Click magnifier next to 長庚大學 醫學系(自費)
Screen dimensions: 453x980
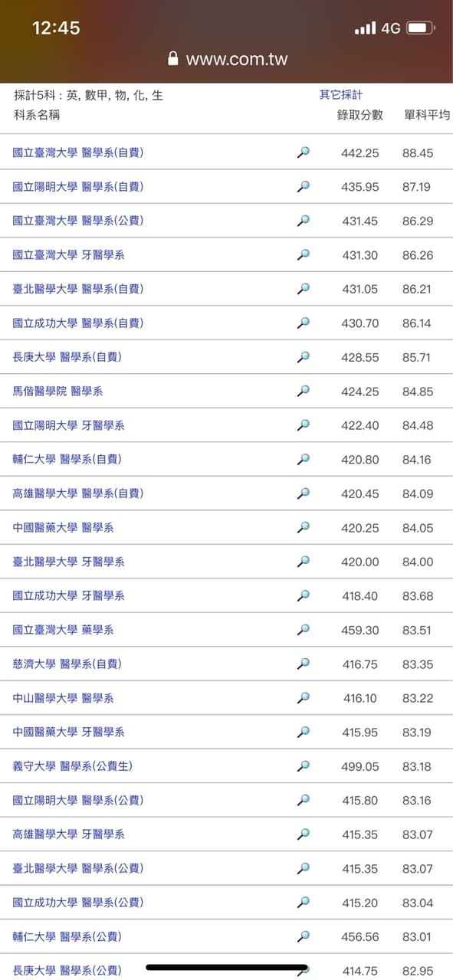304,356
